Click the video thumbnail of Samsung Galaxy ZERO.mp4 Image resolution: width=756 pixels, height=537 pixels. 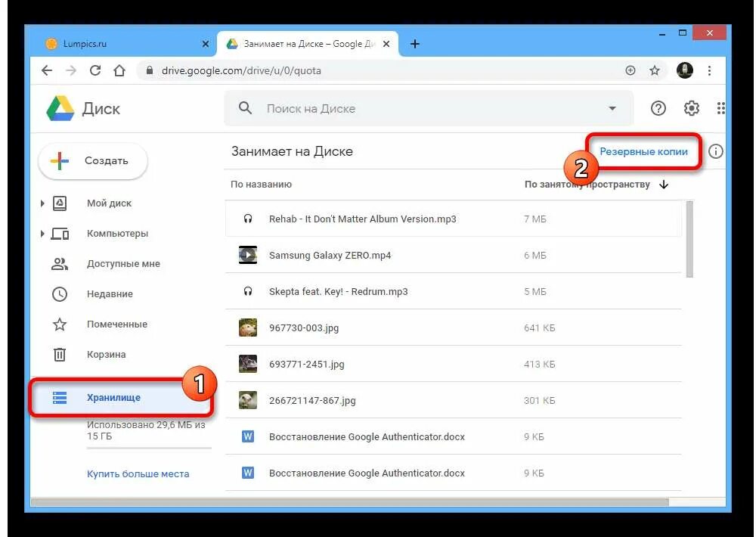[x=248, y=255]
